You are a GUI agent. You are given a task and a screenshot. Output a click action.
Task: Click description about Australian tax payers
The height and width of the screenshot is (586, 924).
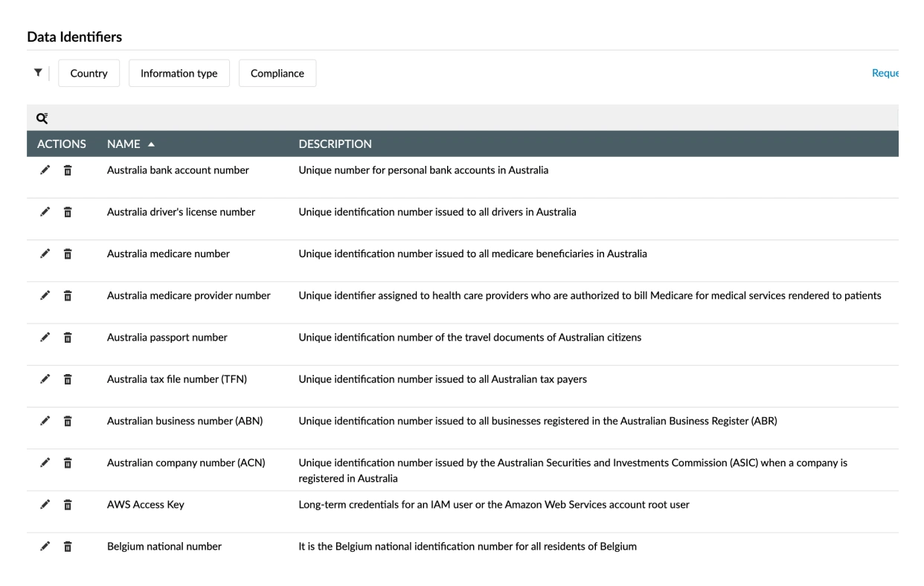tap(443, 379)
